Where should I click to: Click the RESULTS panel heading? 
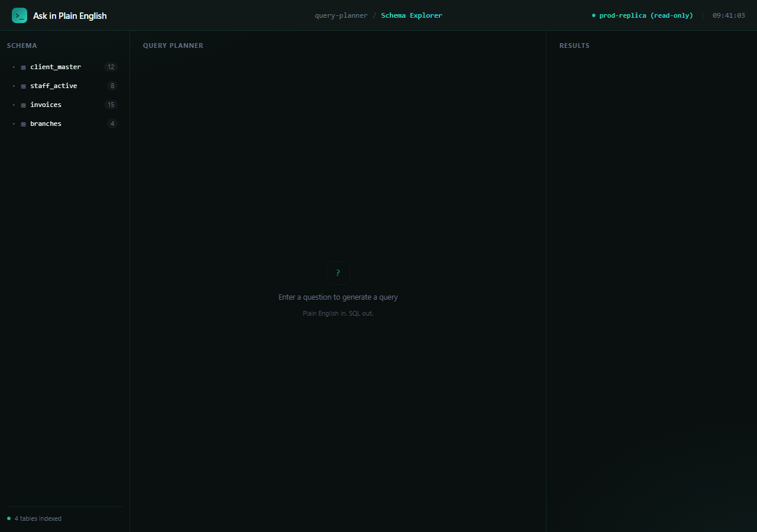point(574,46)
